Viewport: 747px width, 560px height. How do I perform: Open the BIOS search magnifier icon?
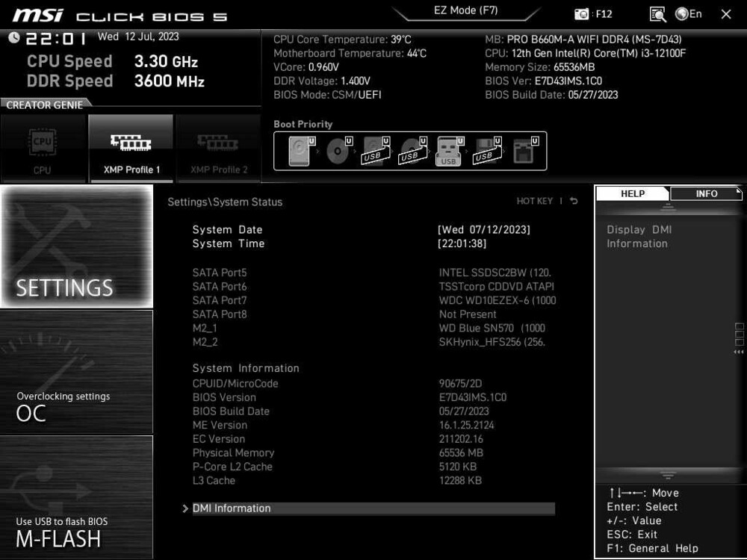(657, 13)
